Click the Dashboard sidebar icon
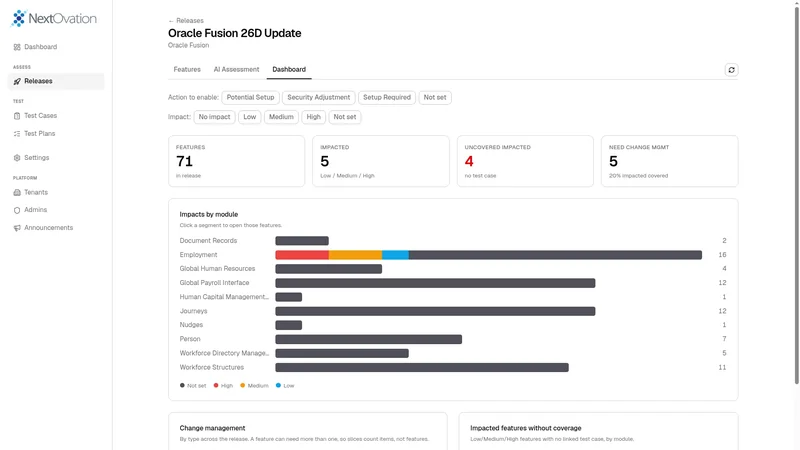The image size is (800, 450). 17,47
